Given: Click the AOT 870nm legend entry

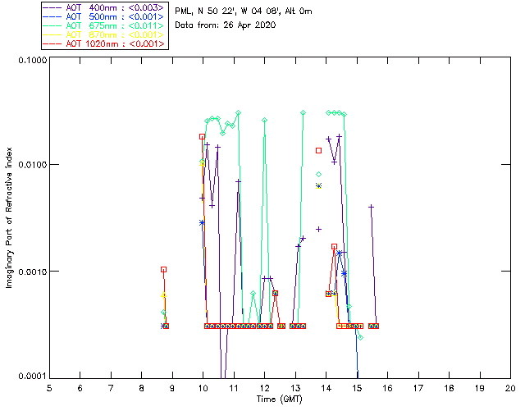Looking at the screenshot, I should point(105,34).
